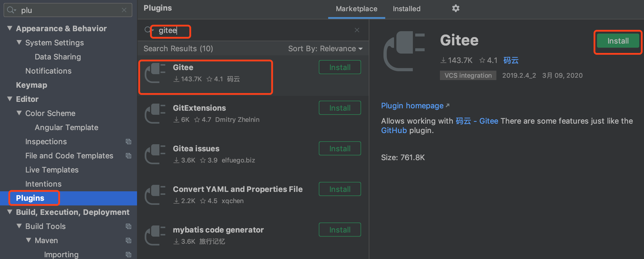Click the Convert YAML plugin icon
Screen dimensions: 644x259
click(x=155, y=195)
